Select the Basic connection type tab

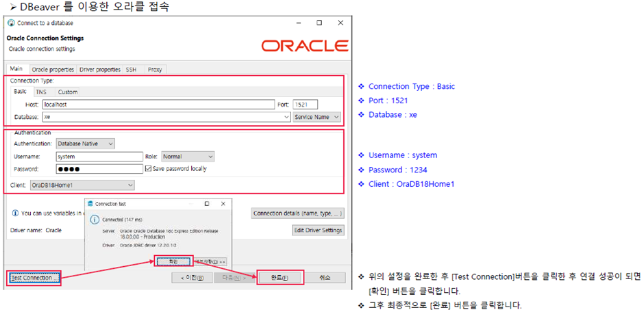pos(21,92)
